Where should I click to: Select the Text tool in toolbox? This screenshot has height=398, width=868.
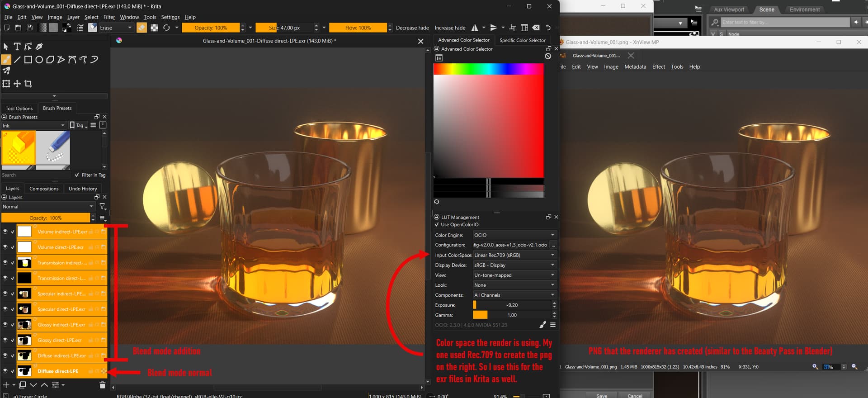pyautogui.click(x=17, y=47)
